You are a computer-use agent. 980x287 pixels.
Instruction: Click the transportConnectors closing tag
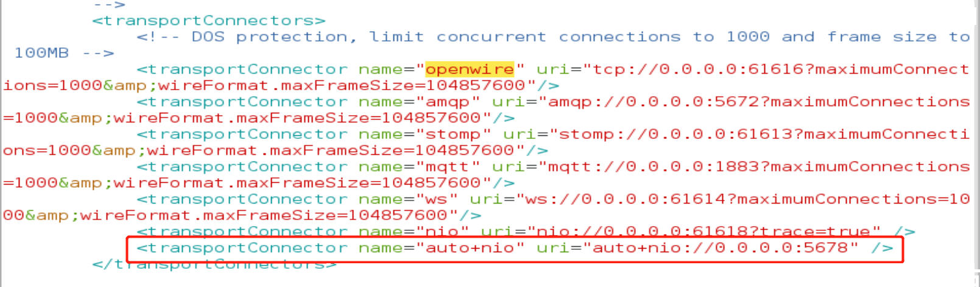214,265
